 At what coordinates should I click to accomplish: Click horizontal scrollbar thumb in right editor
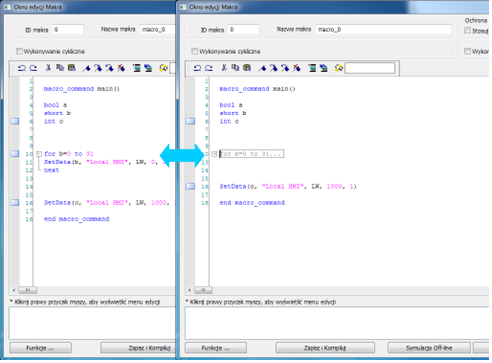click(203, 290)
